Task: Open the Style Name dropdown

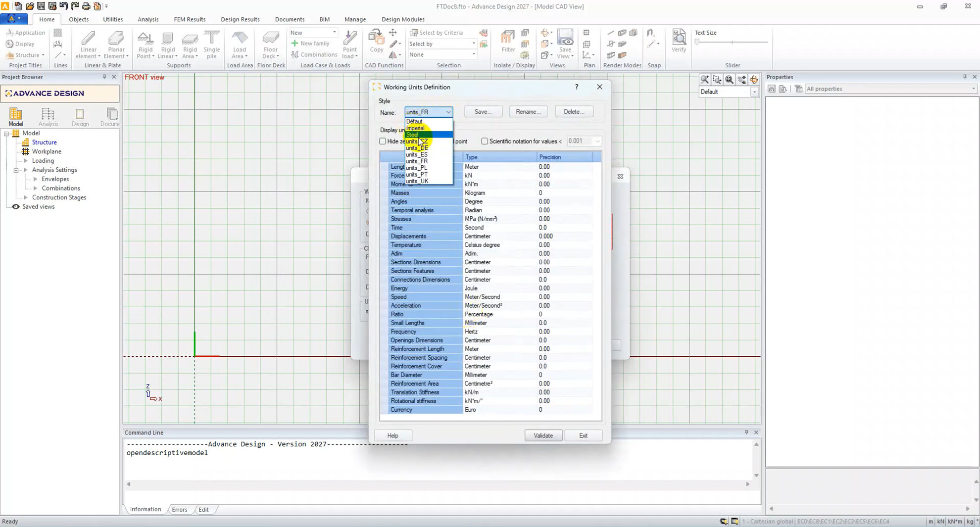Action: coord(429,112)
